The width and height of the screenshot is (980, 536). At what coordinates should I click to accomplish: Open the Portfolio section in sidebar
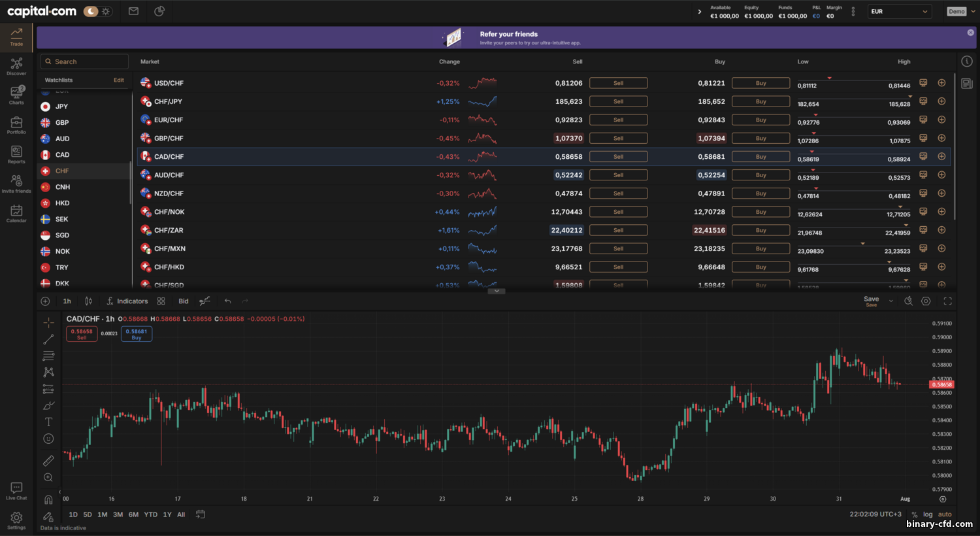(x=16, y=125)
